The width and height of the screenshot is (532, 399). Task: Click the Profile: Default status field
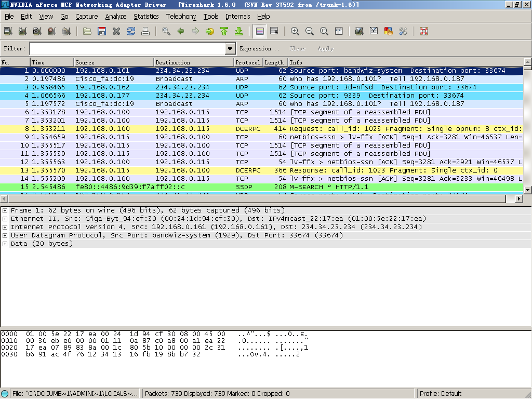441,394
